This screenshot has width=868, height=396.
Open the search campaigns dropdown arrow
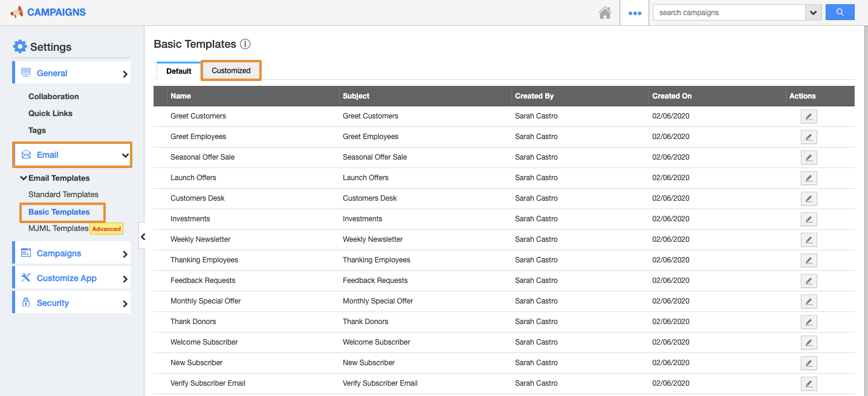pos(814,13)
